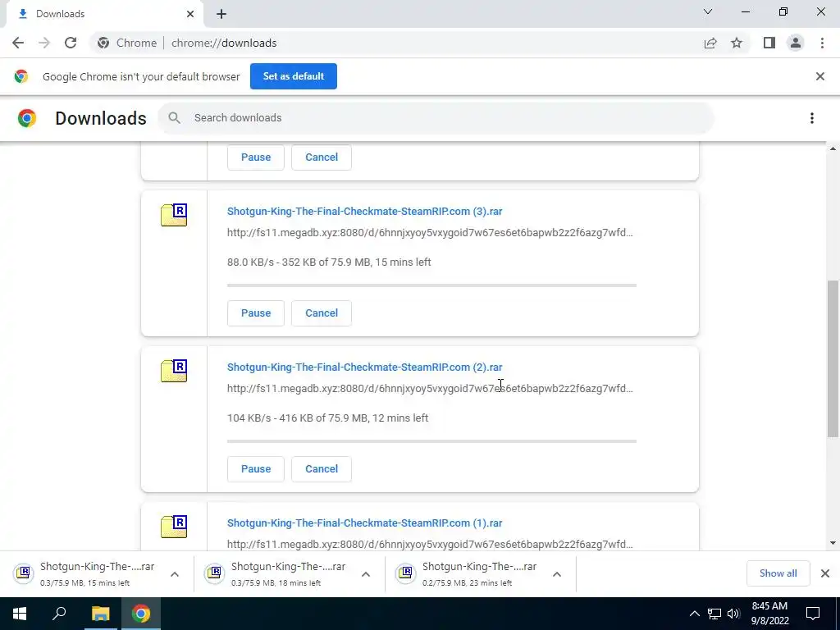
Task: Click the scrollbar up arrow
Action: pyautogui.click(x=833, y=148)
